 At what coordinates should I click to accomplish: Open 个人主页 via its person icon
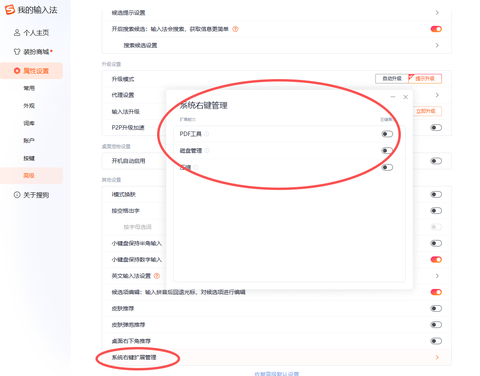tap(17, 33)
